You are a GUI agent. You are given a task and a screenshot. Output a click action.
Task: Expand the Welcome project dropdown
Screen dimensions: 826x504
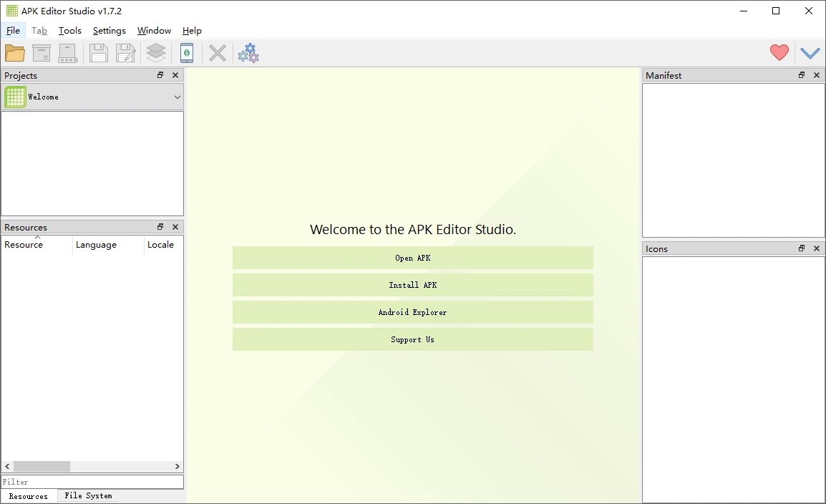pos(177,97)
